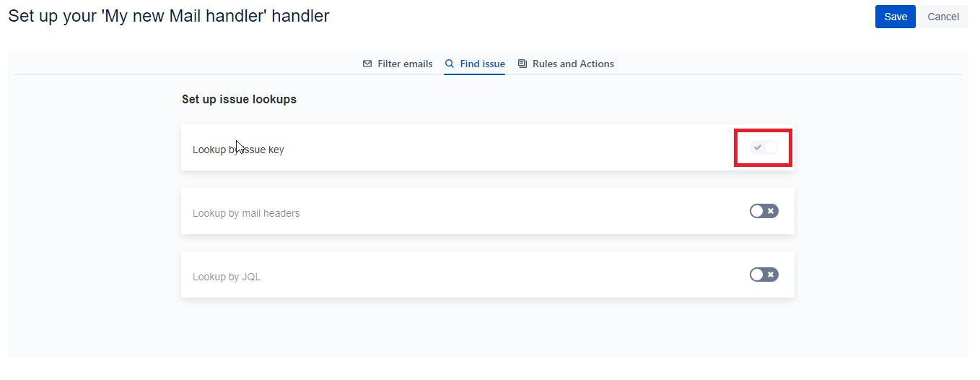
Task: Click the list icon beside Rules and Actions
Action: (x=522, y=64)
